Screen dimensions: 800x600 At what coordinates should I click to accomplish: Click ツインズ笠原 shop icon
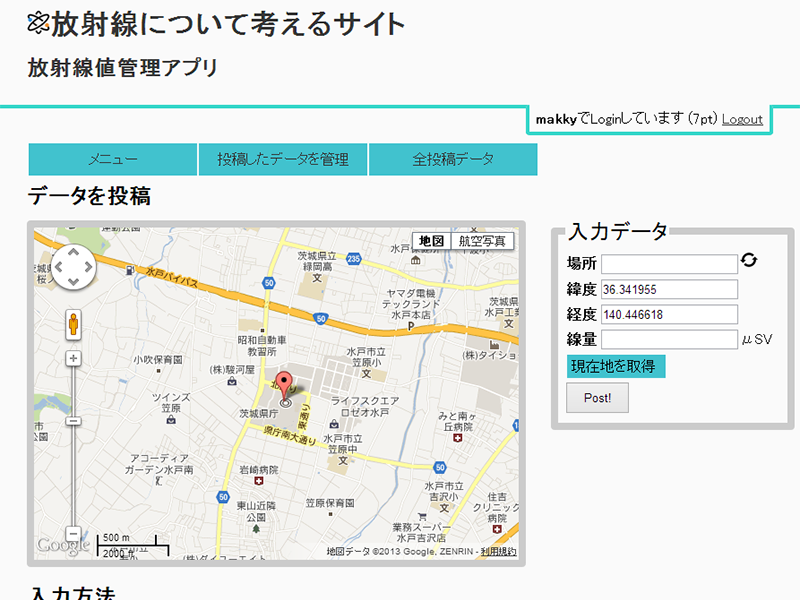pyautogui.click(x=171, y=419)
